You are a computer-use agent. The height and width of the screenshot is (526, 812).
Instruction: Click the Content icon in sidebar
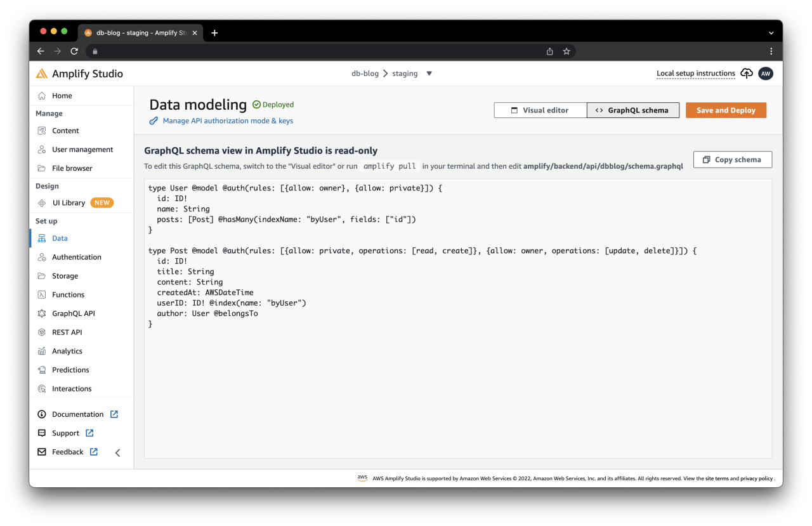pos(42,131)
